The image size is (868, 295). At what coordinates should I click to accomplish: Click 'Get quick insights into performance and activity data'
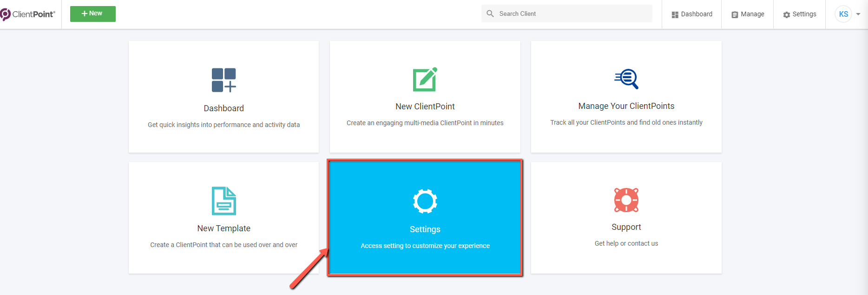click(x=224, y=125)
